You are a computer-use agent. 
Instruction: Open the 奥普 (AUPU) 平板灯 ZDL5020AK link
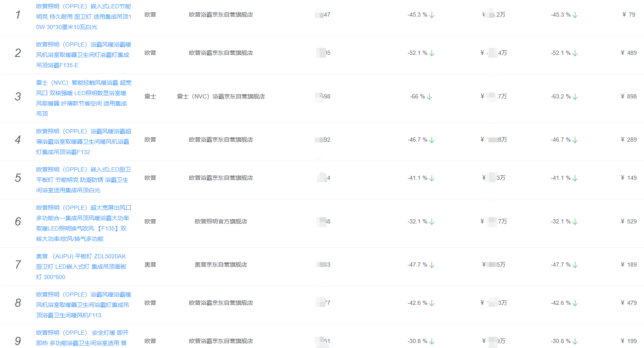click(81, 267)
